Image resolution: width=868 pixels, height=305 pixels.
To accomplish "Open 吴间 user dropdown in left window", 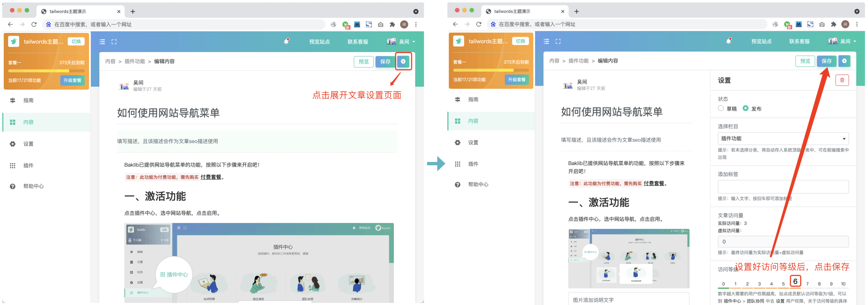I will 401,41.
